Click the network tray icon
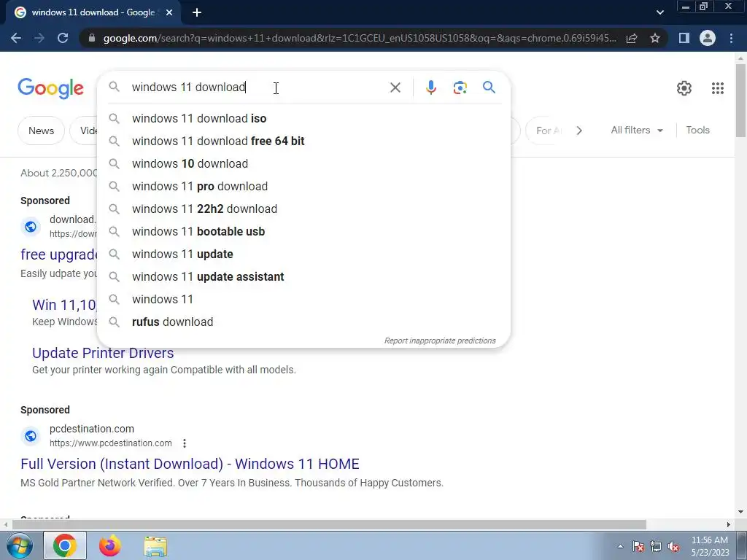Image resolution: width=747 pixels, height=560 pixels. tap(656, 547)
